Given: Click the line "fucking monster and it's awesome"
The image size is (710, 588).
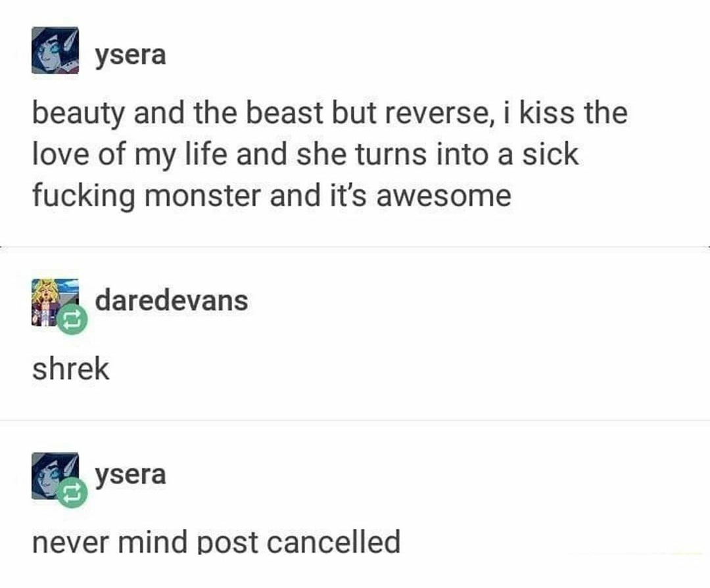Looking at the screenshot, I should pyautogui.click(x=272, y=196).
